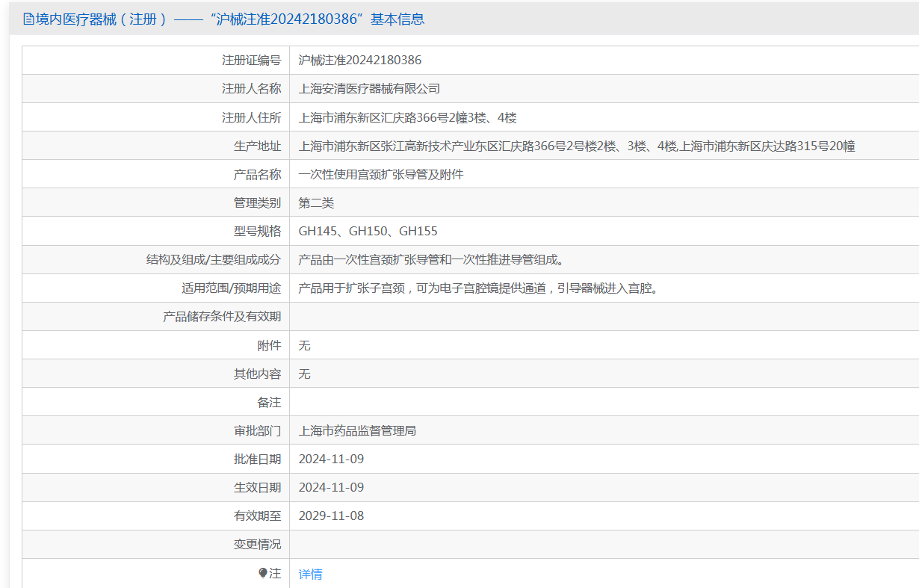Screen dimensions: 919x588
Task: Click the 注册人名称 label
Action: point(252,88)
